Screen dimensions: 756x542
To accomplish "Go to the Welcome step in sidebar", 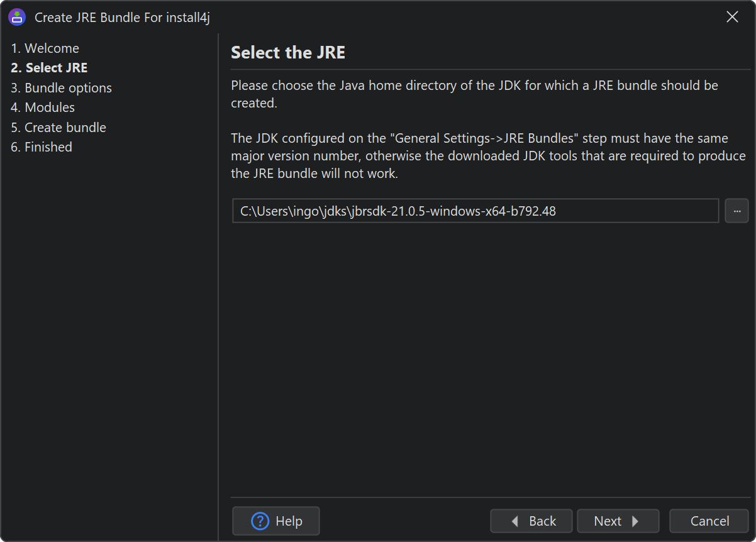I will pyautogui.click(x=45, y=48).
